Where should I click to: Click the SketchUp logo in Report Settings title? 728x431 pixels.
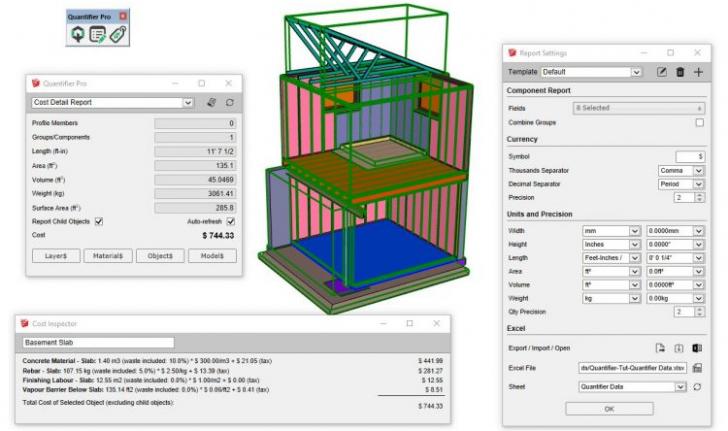pos(512,53)
